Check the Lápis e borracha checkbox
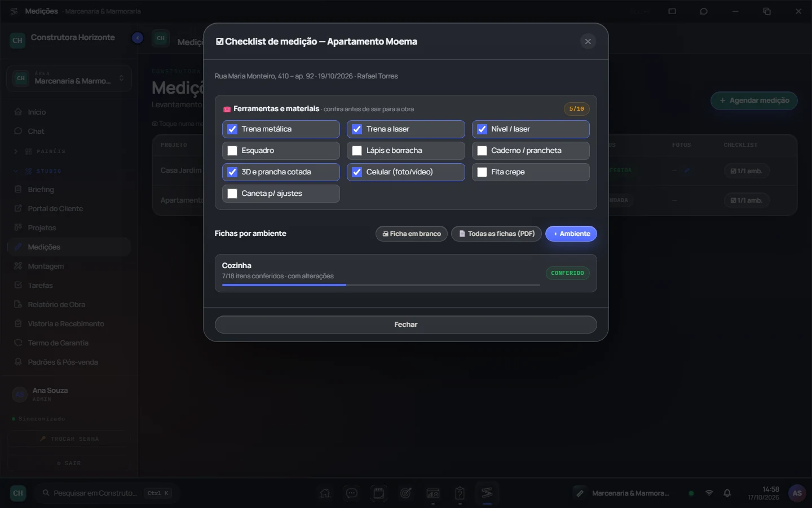Screen dimensions: 812x508 click(x=357, y=151)
